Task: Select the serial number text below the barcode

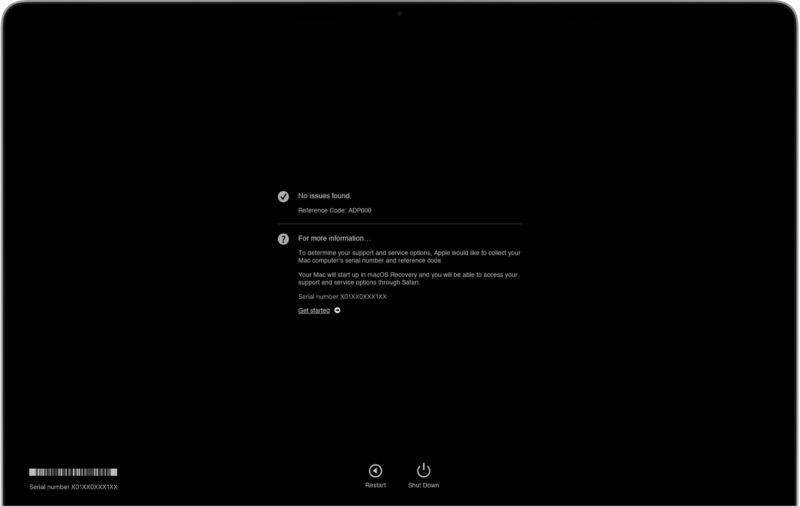Action: pos(73,487)
